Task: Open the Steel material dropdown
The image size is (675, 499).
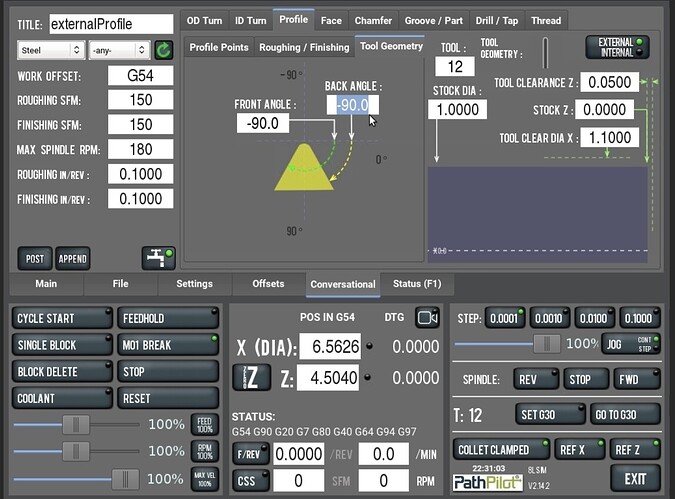Action: coord(51,50)
